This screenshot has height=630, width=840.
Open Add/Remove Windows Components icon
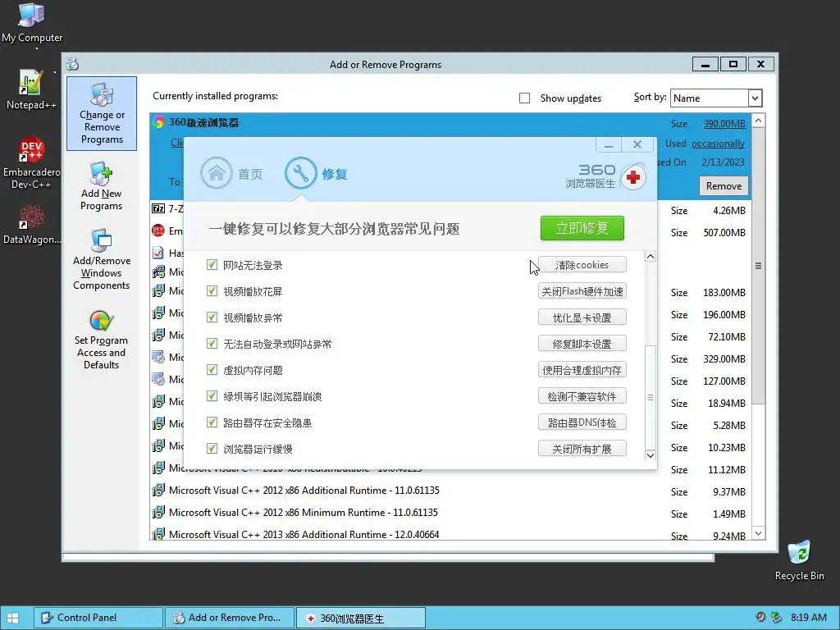point(101,260)
